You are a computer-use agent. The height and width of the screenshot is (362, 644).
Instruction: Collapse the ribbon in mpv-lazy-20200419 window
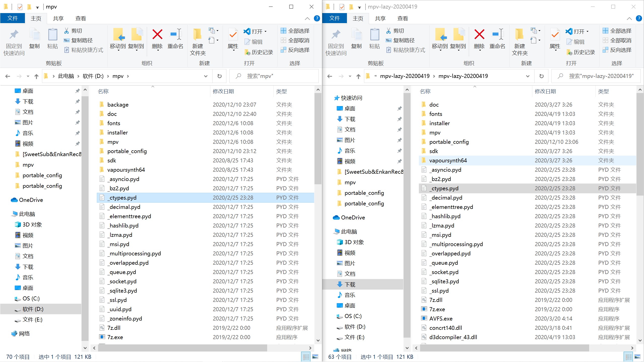(x=629, y=19)
